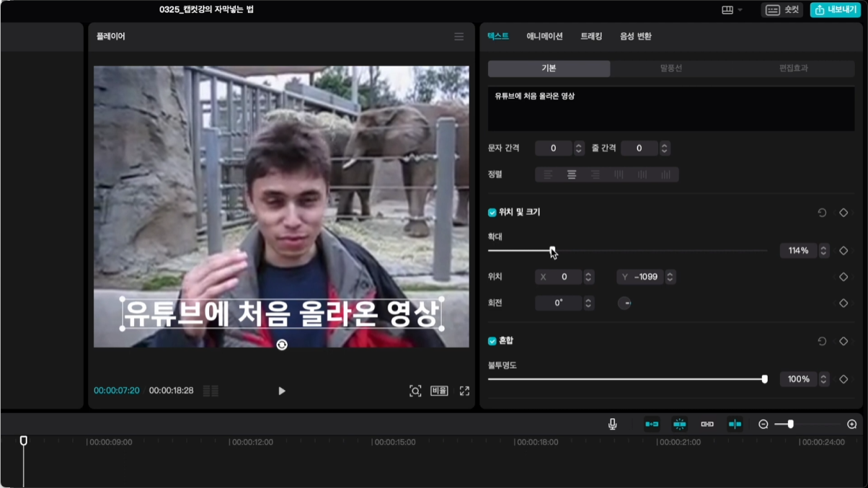This screenshot has width=868, height=488.
Task: Click the opacity stepper arrows
Action: point(823,379)
